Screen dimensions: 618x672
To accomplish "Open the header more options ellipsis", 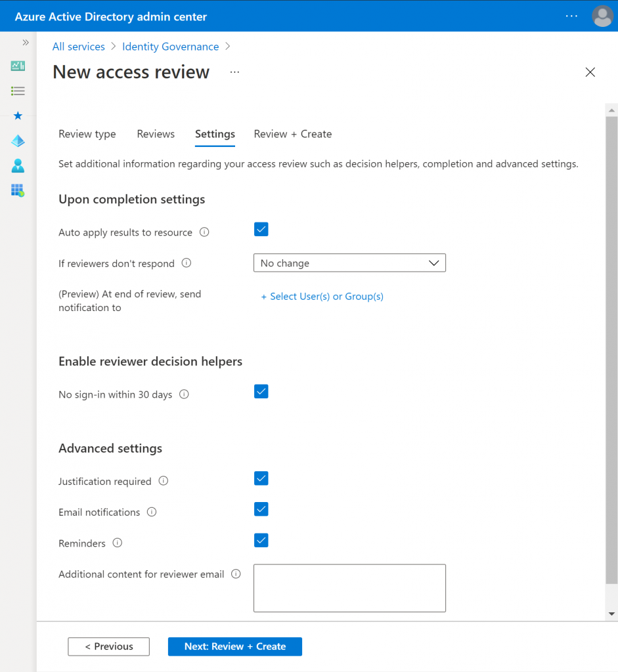I will point(571,16).
